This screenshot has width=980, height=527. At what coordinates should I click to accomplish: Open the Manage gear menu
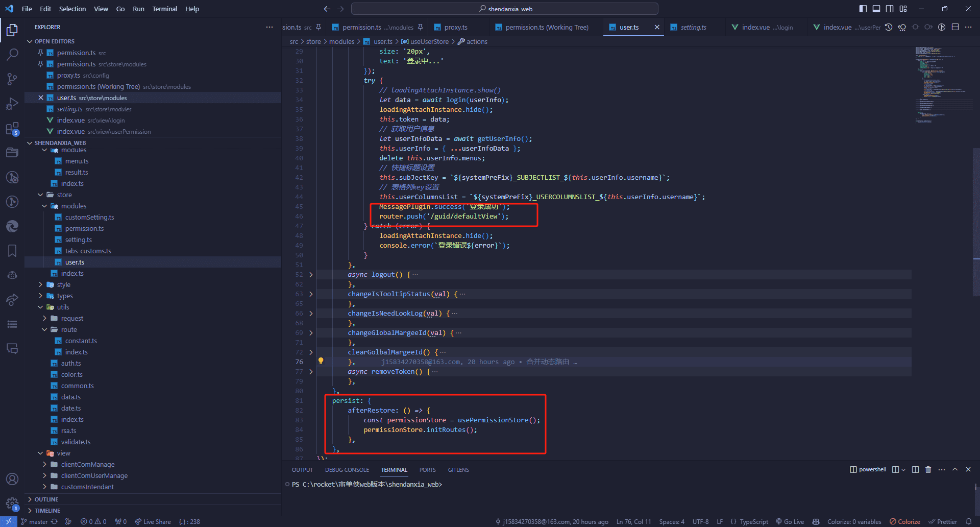(x=12, y=504)
